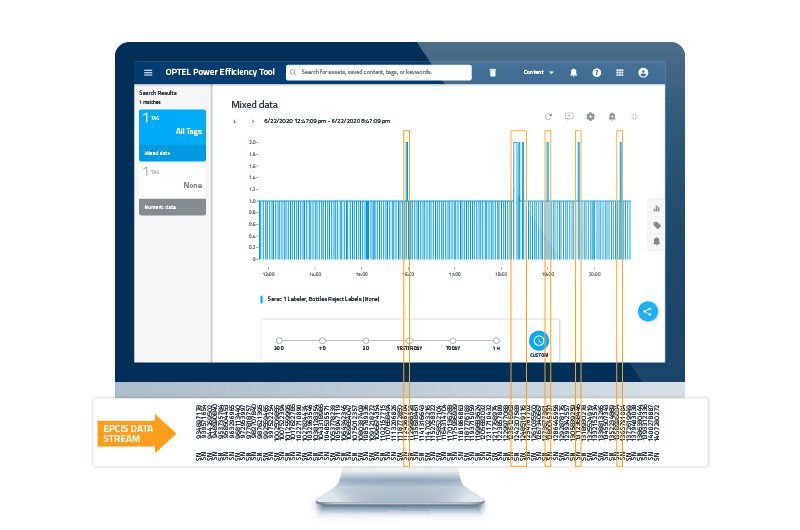Select the Custom time range clock
Image resolution: width=800 pixels, height=530 pixels.
pyautogui.click(x=539, y=341)
